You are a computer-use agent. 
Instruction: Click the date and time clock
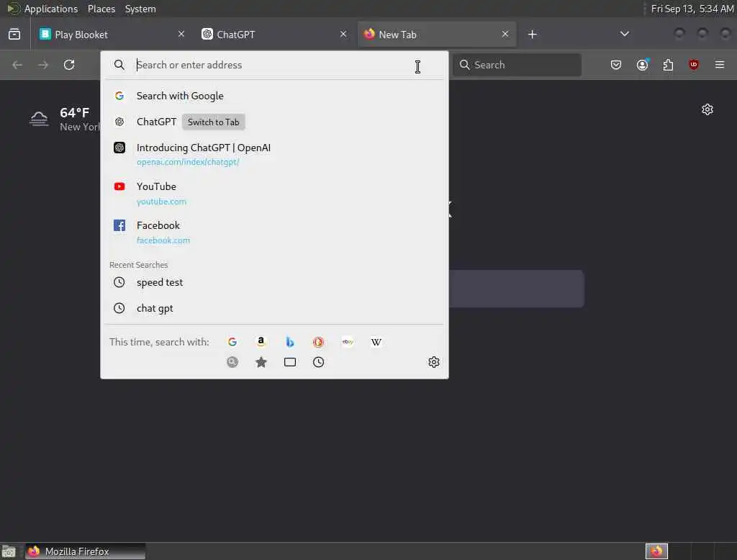(x=692, y=9)
